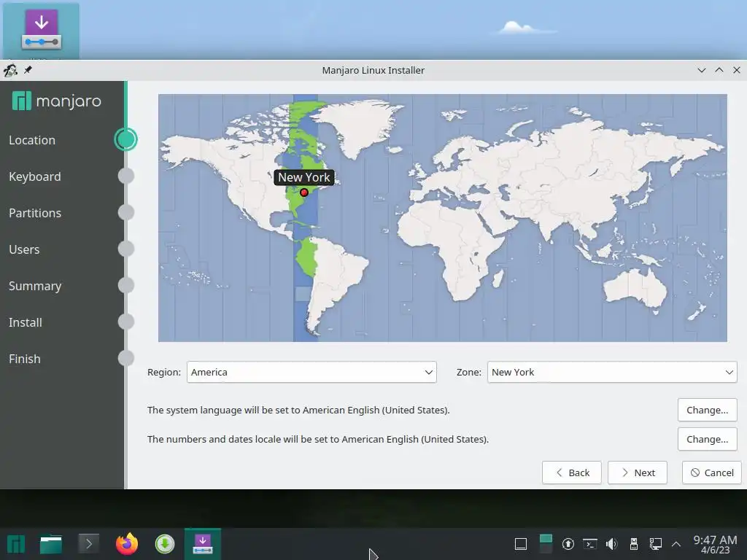Click the New York tooltip label on map

pos(304,177)
